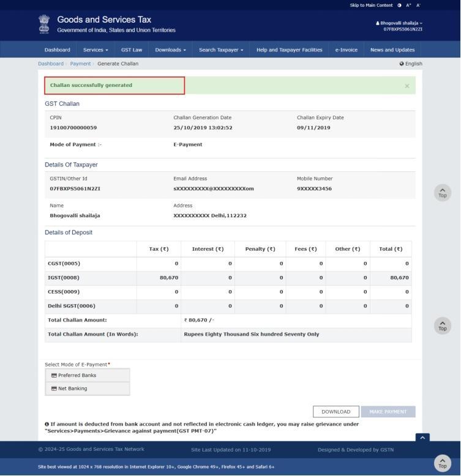Increase font size with A+ icon
The height and width of the screenshot is (476, 461).
tap(408, 5)
